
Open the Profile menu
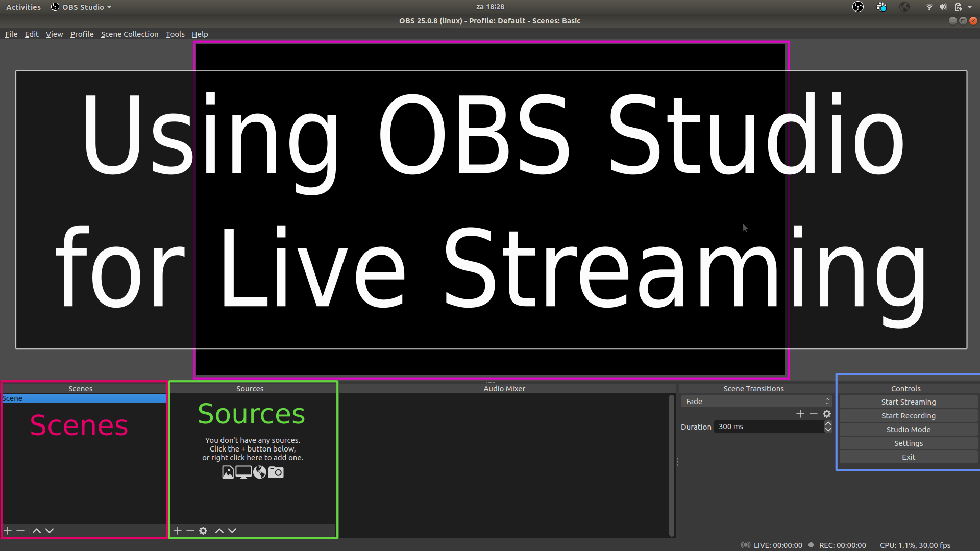coord(82,34)
